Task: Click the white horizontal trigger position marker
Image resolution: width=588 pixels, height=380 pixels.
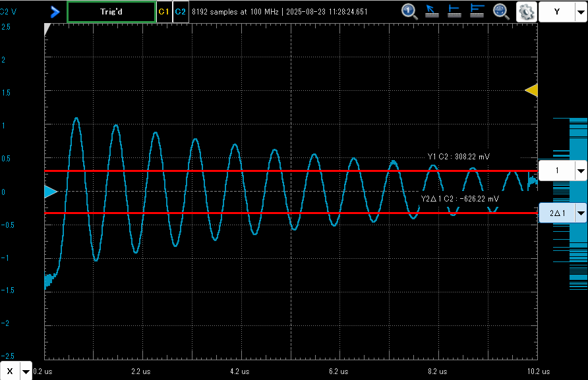Action: click(47, 29)
